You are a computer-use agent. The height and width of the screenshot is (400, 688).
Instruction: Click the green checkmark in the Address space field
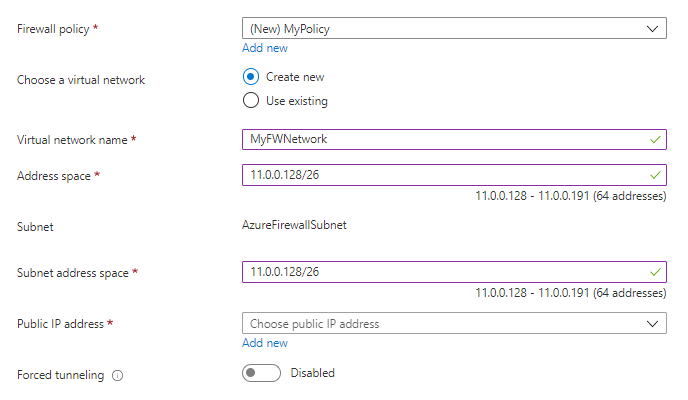pyautogui.click(x=655, y=175)
